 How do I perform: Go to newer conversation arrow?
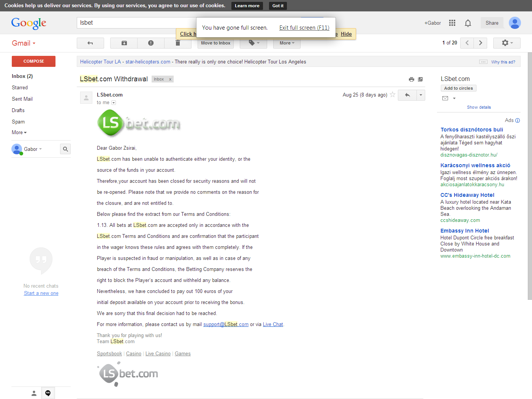(467, 43)
